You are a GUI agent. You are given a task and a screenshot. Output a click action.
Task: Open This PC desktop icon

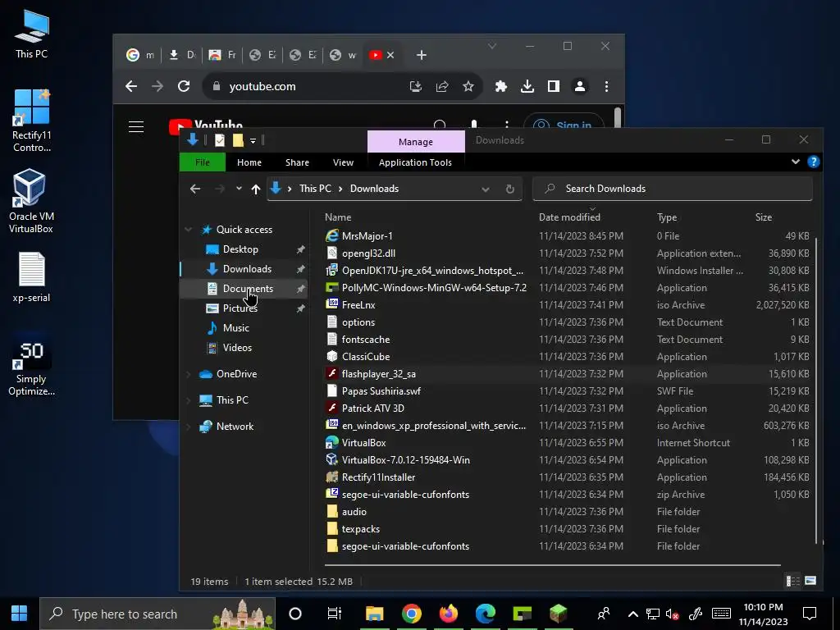click(32, 34)
